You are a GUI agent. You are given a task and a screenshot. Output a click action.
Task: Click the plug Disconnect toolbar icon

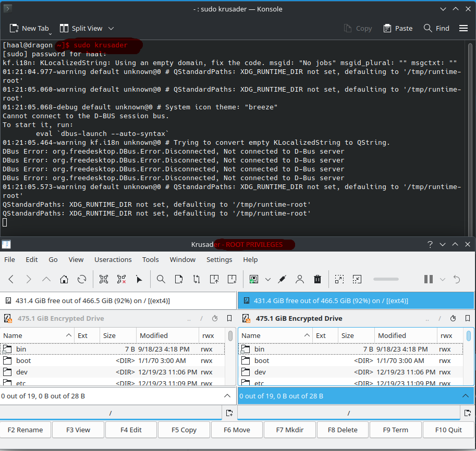282,279
